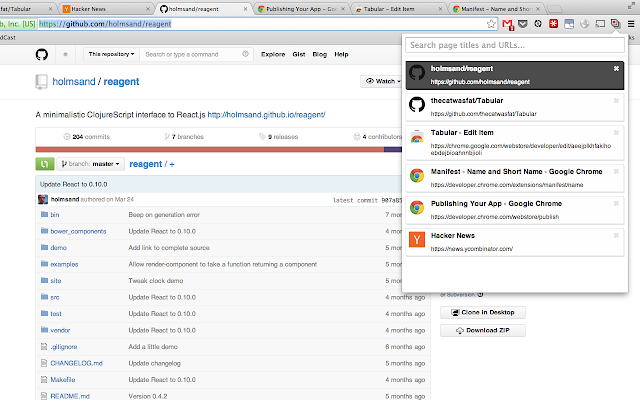Open holmsand.github.io/reagent link
Image resolution: width=640 pixels, height=400 pixels.
pyautogui.click(x=267, y=115)
